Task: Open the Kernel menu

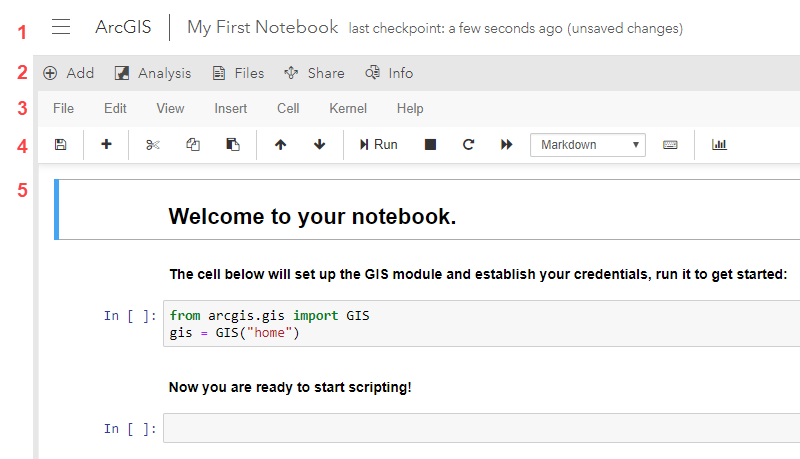Action: click(348, 108)
